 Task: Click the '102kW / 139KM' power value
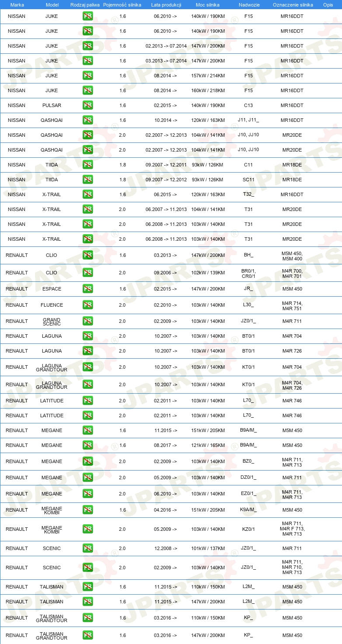[x=208, y=273]
